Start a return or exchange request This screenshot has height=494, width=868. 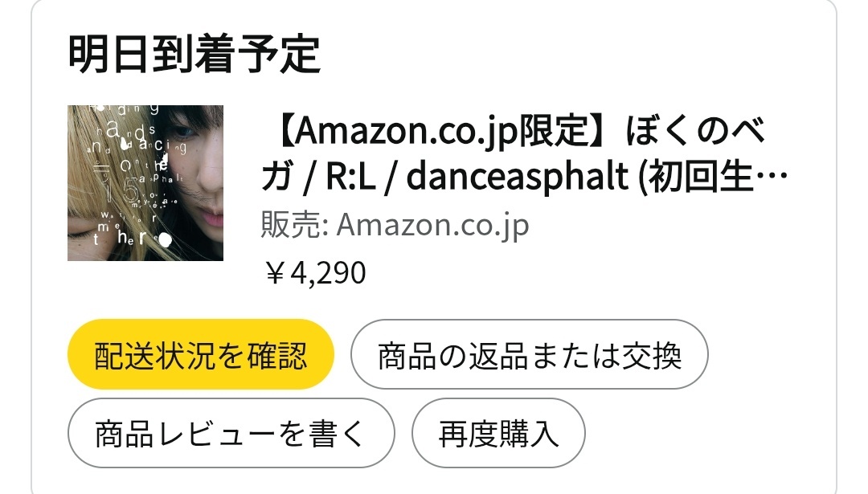click(529, 354)
